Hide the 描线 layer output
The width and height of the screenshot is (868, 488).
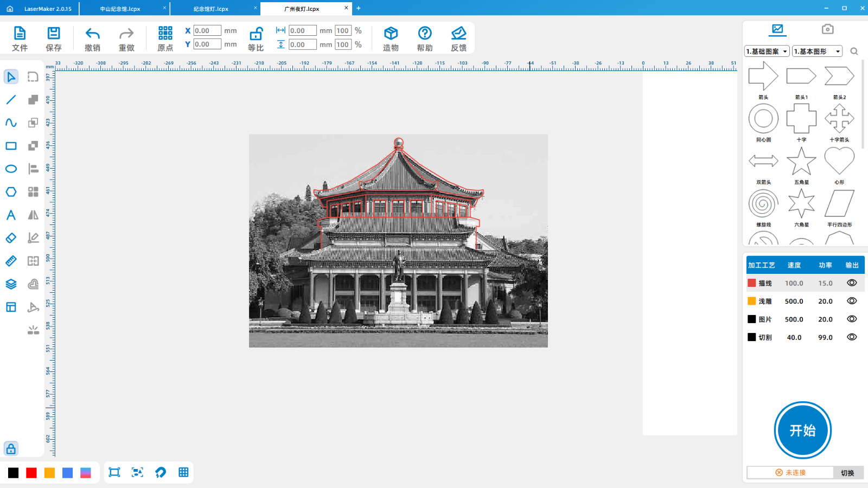852,283
